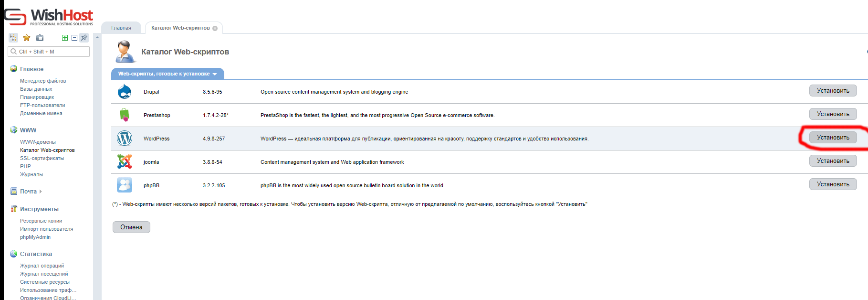Click the Инструменты section icon
The width and height of the screenshot is (868, 300).
(x=14, y=209)
